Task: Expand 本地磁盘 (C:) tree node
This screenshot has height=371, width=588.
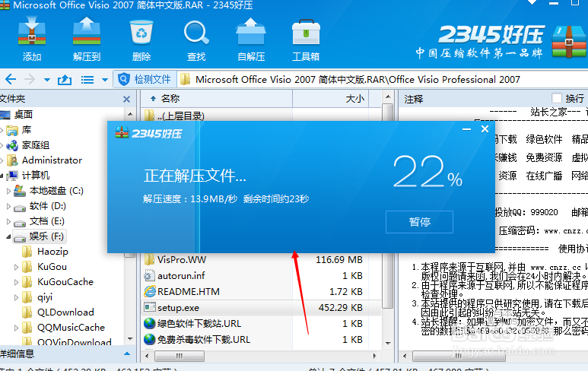Action: [x=8, y=191]
